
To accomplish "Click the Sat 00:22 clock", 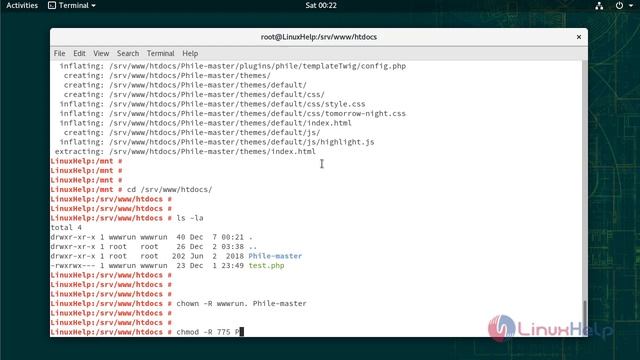I will point(321,5).
